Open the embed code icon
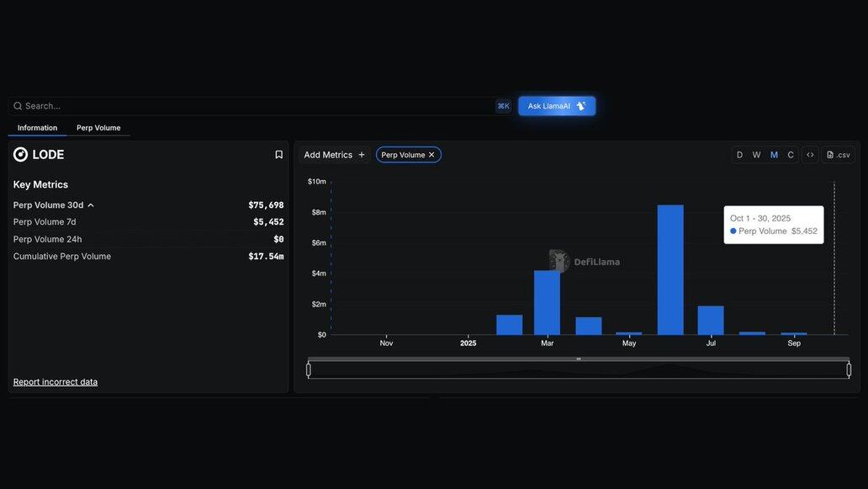Screen dimensions: 868x489 coord(810,155)
